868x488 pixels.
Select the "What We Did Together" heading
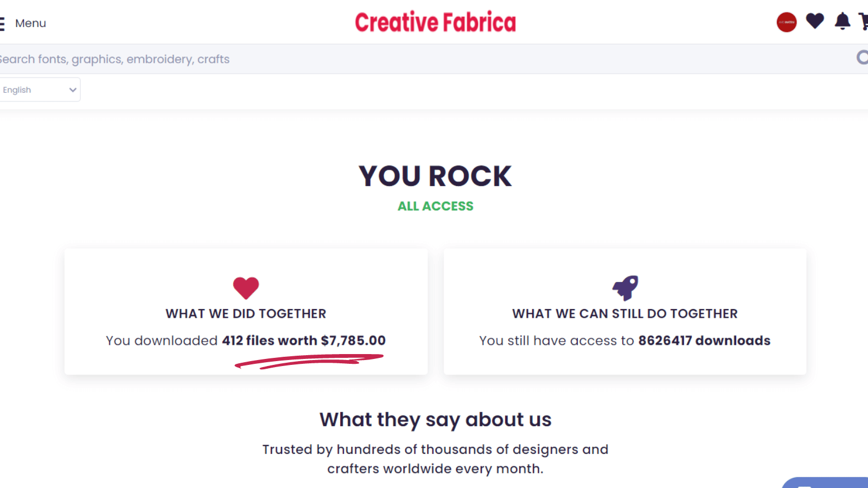(x=246, y=314)
